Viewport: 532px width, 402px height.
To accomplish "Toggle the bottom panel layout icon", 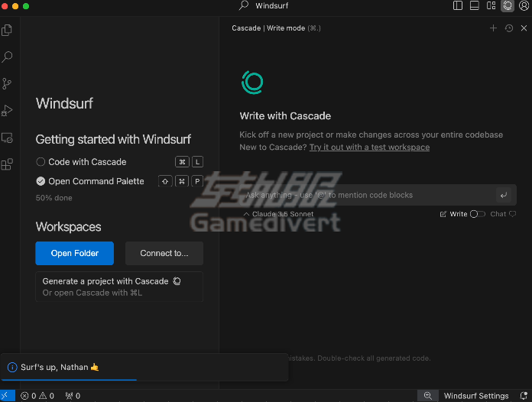I will tap(475, 5).
